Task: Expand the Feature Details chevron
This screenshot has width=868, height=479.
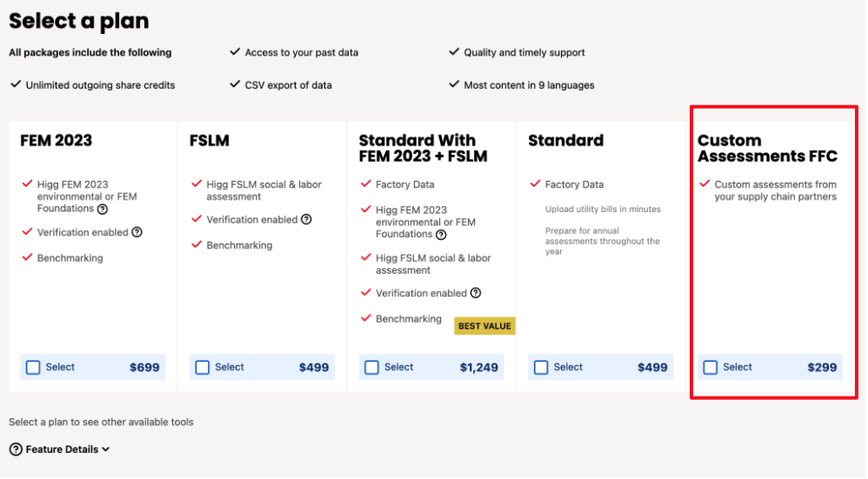Action: point(106,449)
